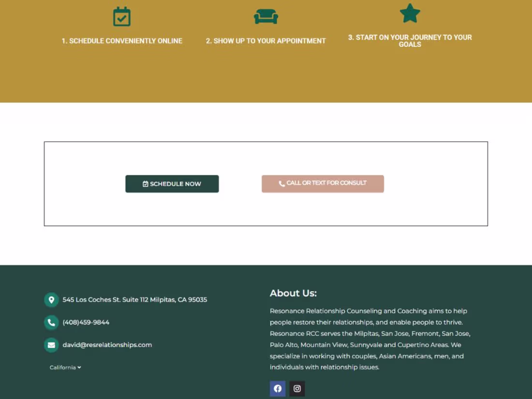Click the '3. Start On Your Journey' label

[410, 41]
